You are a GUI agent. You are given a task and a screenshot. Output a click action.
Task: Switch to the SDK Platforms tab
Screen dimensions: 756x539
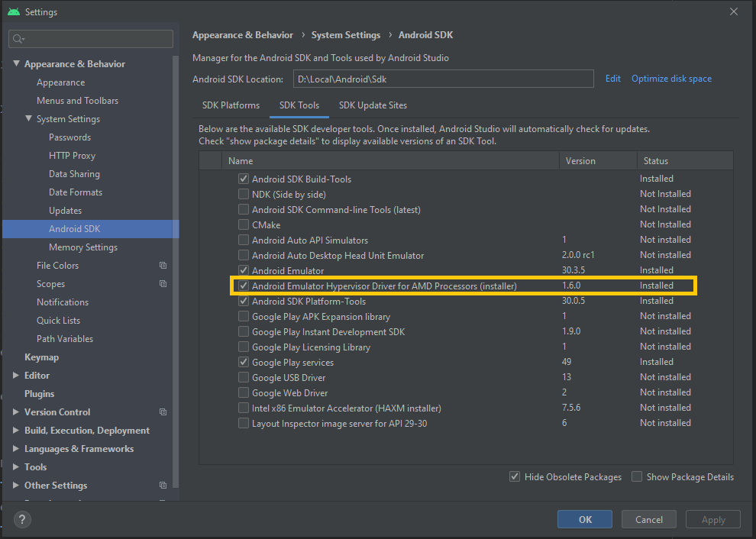tap(231, 105)
